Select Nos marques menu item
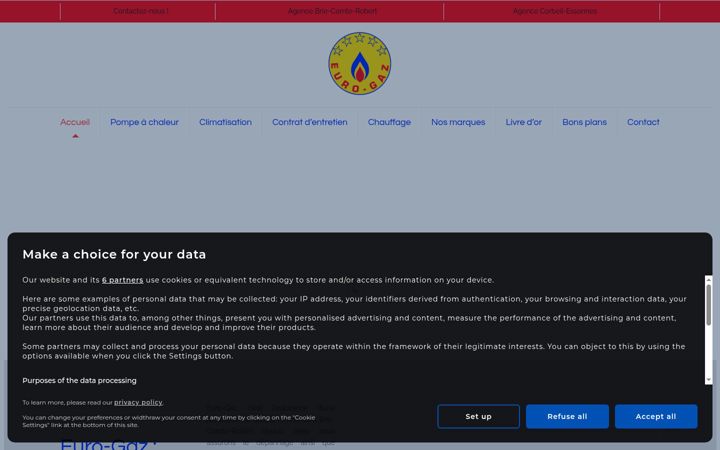 pos(458,122)
